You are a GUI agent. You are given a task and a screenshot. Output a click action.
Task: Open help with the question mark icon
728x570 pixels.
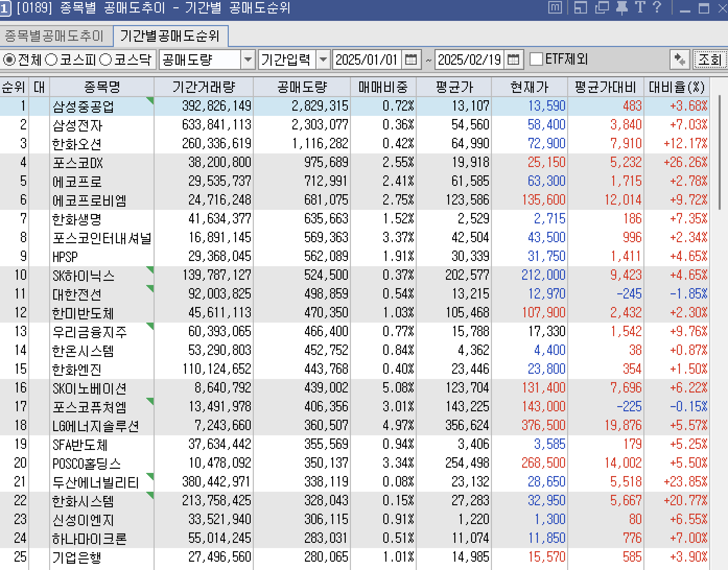(x=657, y=8)
